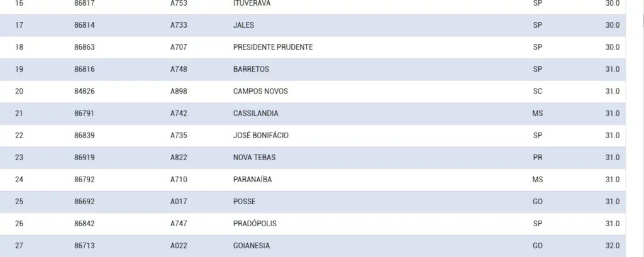Click the POSSE station cell
Screen dimensions: 644x257
click(x=244, y=201)
